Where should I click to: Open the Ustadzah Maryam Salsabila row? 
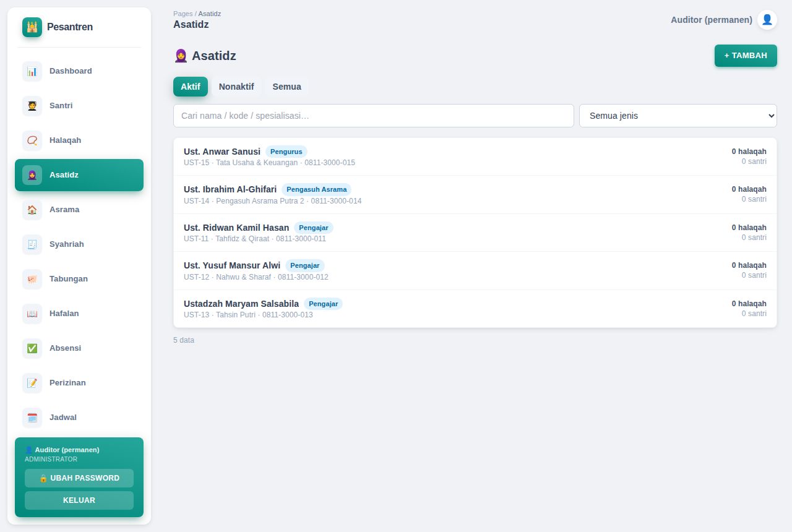coord(475,309)
